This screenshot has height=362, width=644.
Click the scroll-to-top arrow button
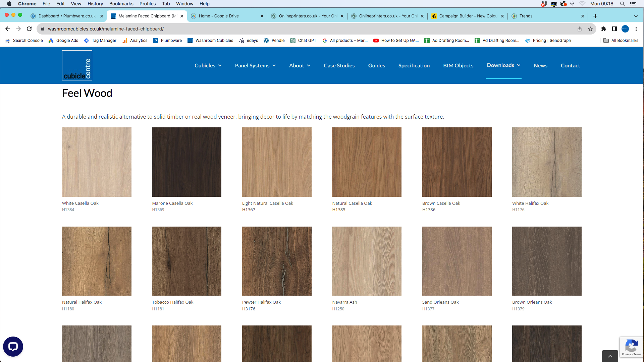(x=610, y=356)
